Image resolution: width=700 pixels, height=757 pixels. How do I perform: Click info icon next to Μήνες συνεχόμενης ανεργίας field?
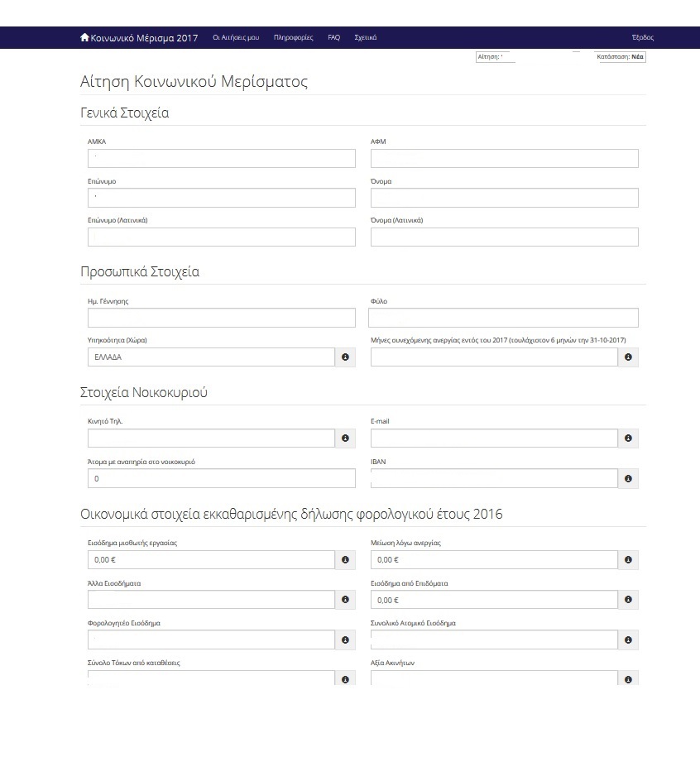(628, 357)
